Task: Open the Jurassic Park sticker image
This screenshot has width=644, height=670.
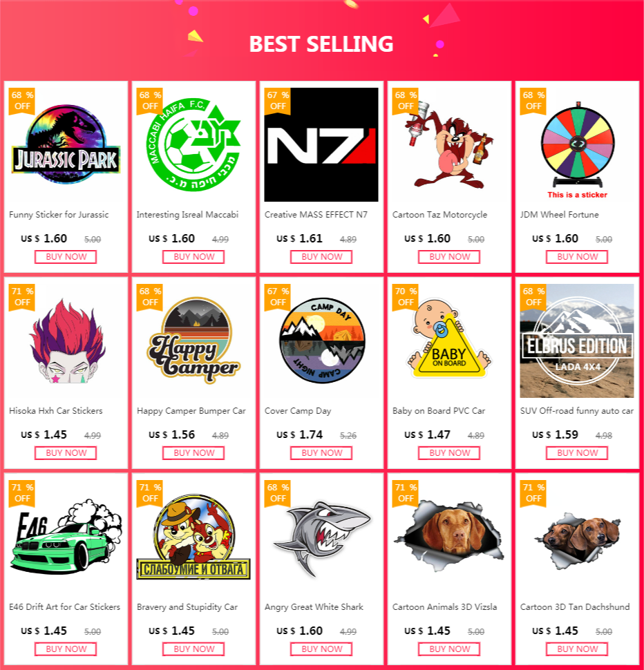Action: [66, 144]
